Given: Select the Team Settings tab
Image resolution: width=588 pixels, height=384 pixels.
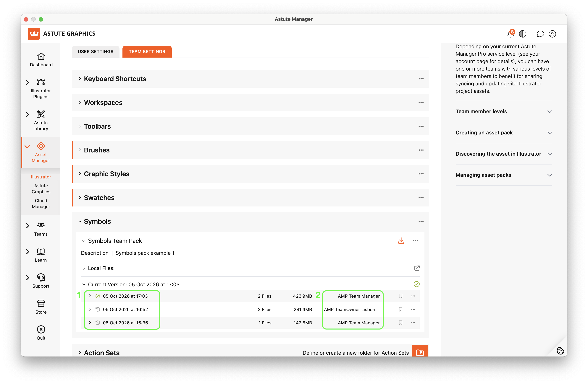Looking at the screenshot, I should [147, 52].
